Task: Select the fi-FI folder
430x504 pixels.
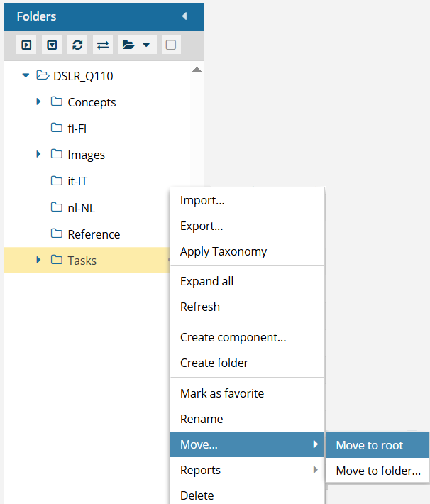Action: pos(77,128)
